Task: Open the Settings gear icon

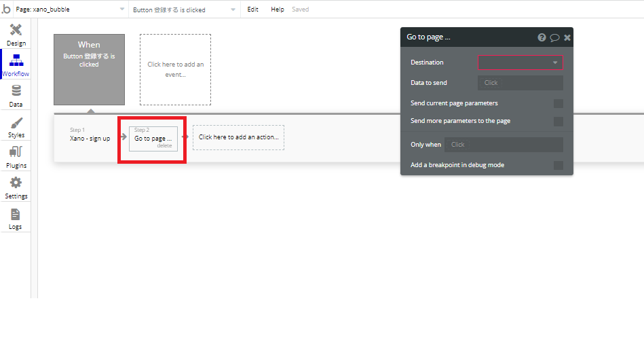Action: 16,183
